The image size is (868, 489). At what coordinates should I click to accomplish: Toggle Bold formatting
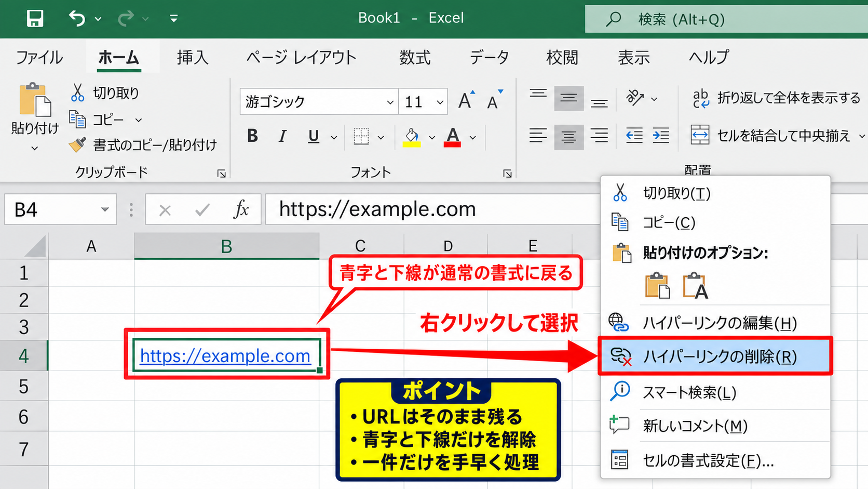[253, 136]
